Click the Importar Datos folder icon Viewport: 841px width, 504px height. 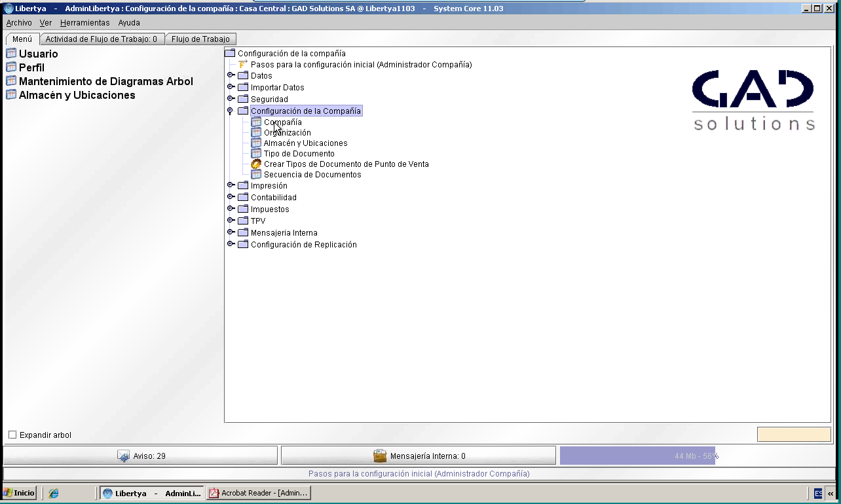pyautogui.click(x=243, y=87)
